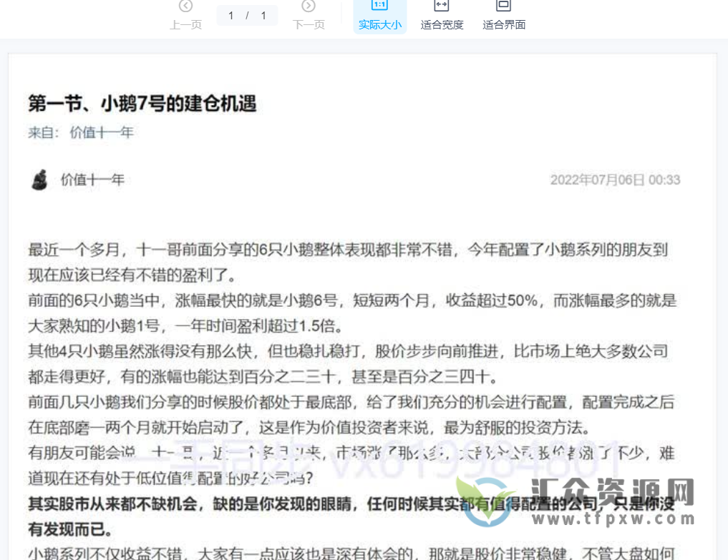728x560 pixels.
Task: Select the 1:1 actual size icon
Action: 380,6
